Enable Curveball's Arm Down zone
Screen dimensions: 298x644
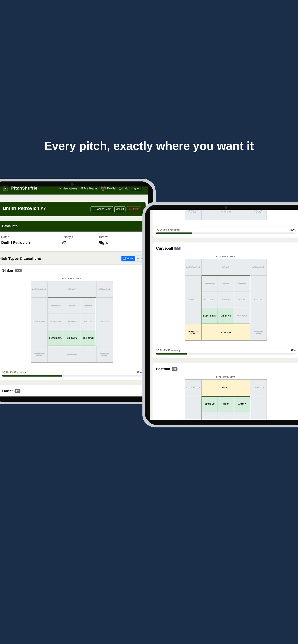tap(242, 316)
